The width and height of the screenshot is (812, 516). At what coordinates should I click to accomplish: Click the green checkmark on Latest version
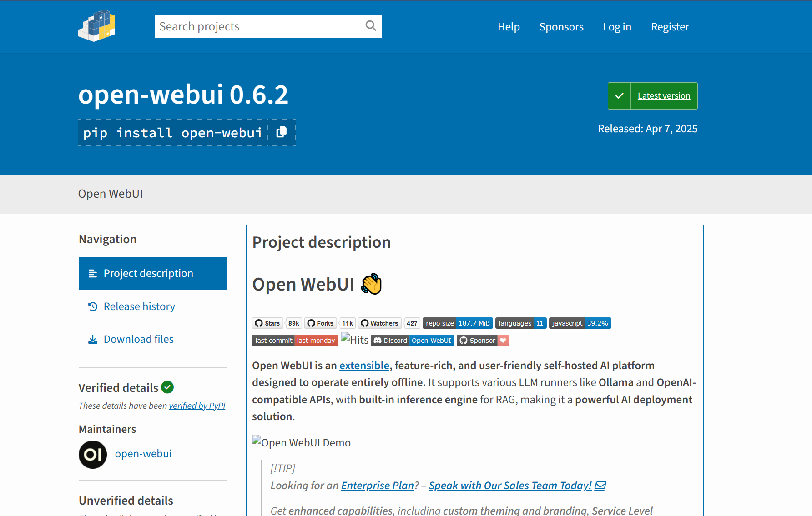(619, 96)
